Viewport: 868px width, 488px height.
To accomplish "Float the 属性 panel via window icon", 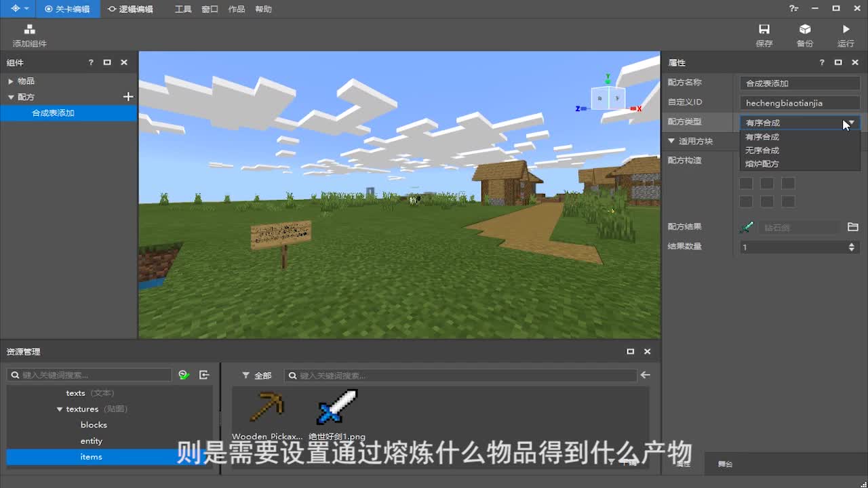I will click(838, 62).
